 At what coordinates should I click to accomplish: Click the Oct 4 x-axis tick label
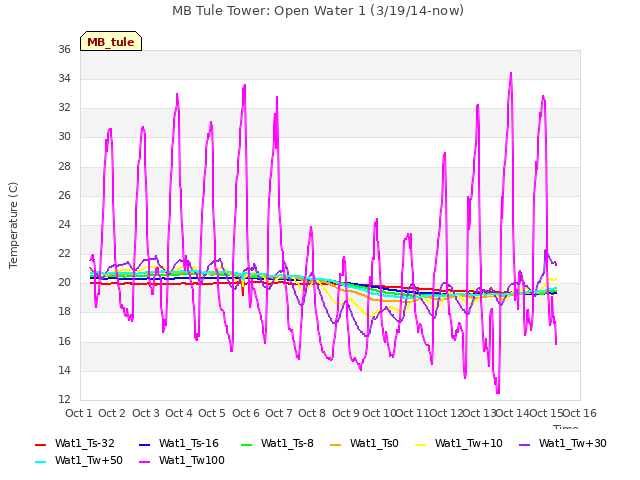(179, 413)
